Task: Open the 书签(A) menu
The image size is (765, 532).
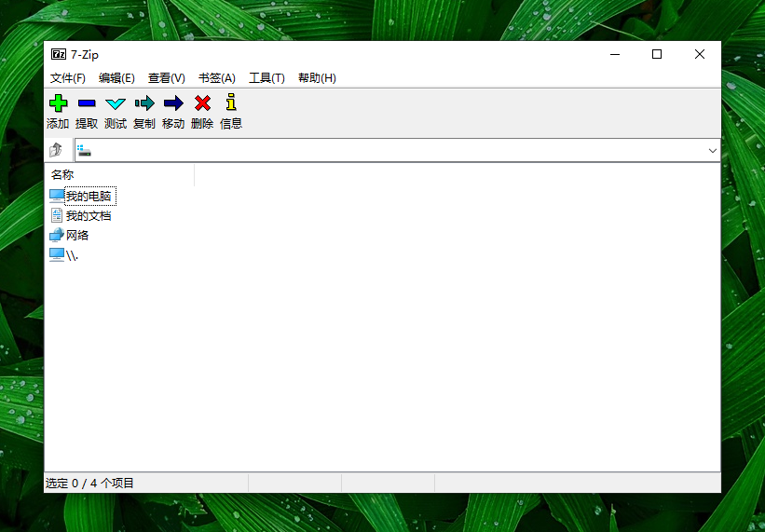Action: pyautogui.click(x=217, y=78)
